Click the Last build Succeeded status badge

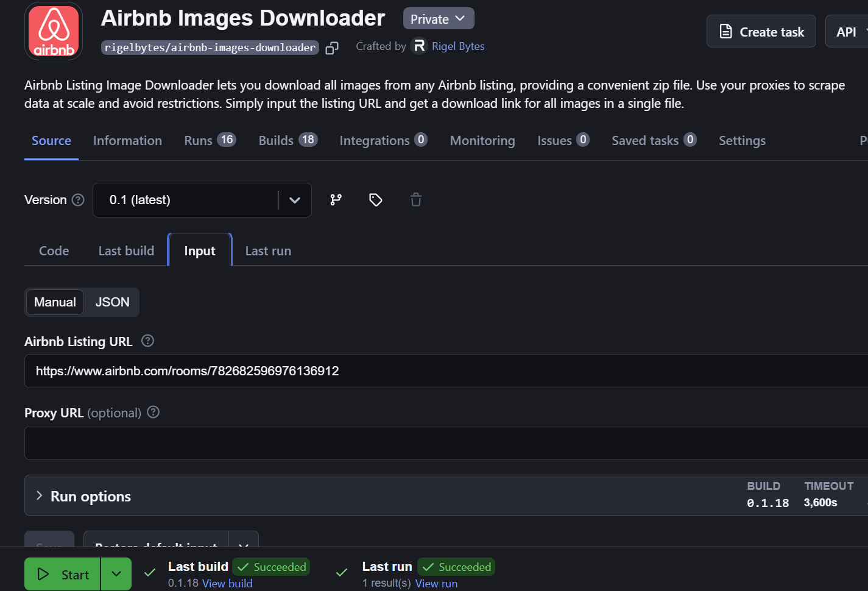[x=271, y=567]
